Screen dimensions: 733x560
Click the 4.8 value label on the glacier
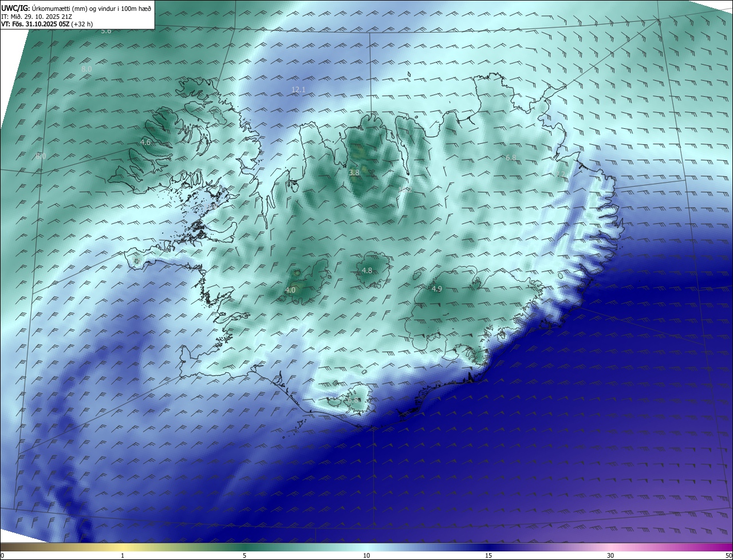point(367,270)
